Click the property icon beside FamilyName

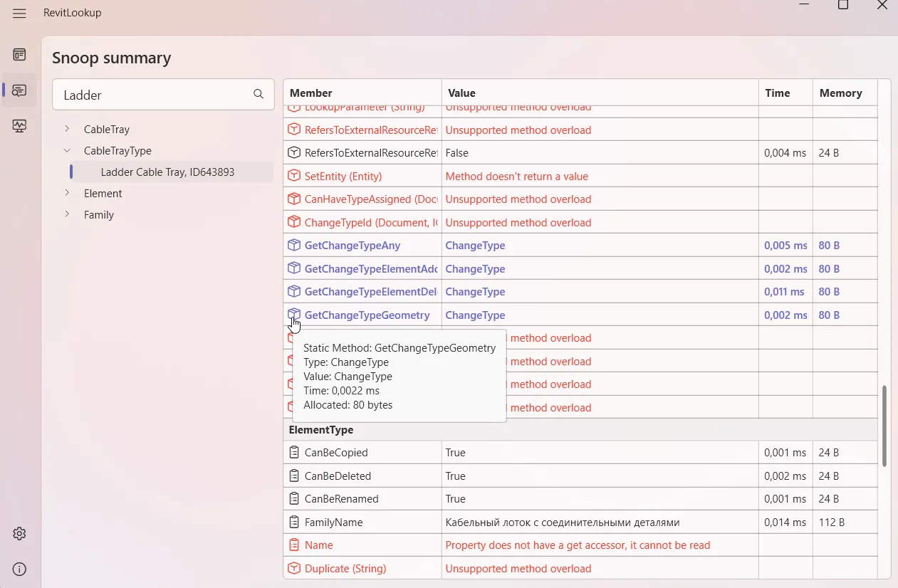tap(293, 523)
